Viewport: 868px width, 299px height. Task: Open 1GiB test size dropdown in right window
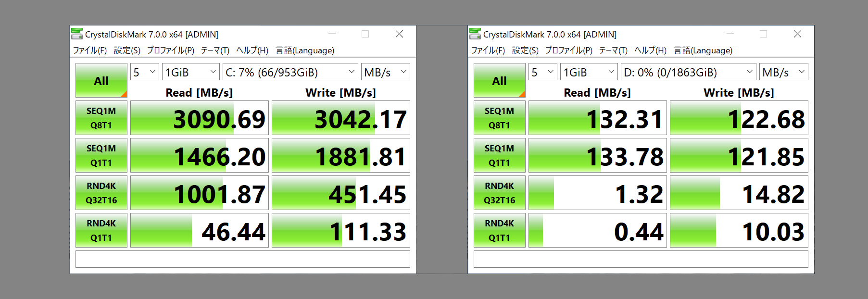coord(589,72)
